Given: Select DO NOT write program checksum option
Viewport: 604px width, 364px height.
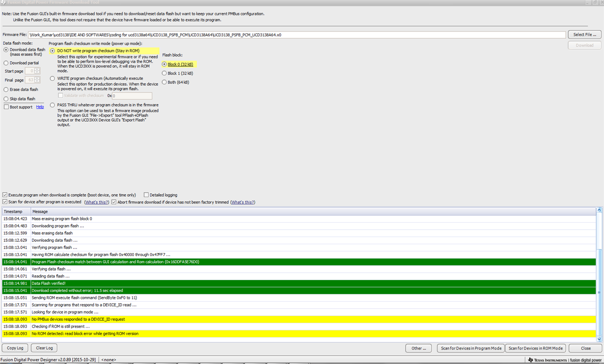Looking at the screenshot, I should click(x=52, y=51).
